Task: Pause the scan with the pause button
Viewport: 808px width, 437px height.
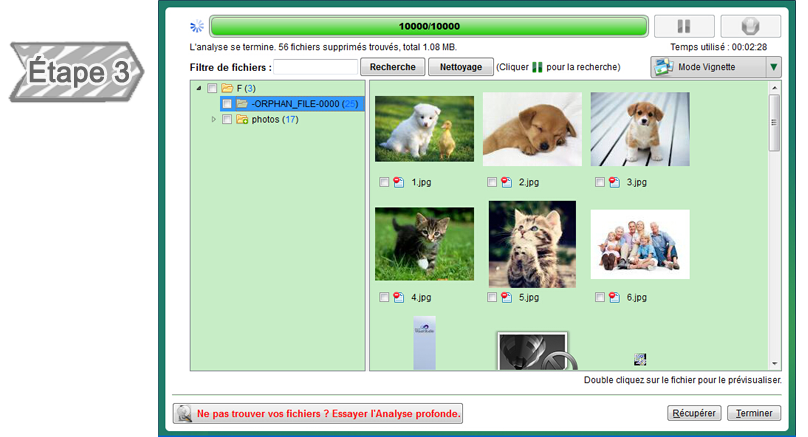Action: tap(684, 27)
